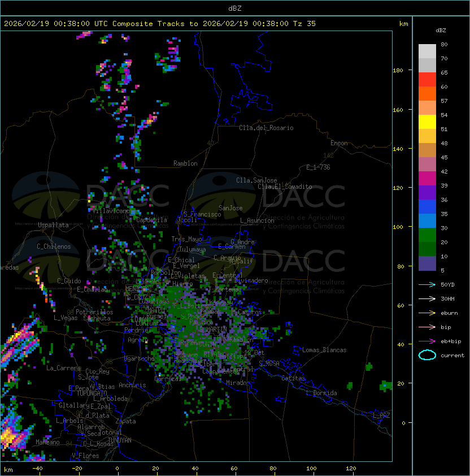Click the 'Potrerillos' map label
This screenshot has height=476, width=470.
coord(94,311)
